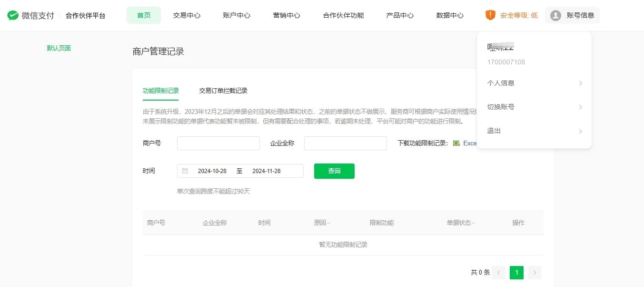The height and width of the screenshot is (287, 644).
Task: Click 合作伙伴平台 title text
Action: (x=85, y=16)
